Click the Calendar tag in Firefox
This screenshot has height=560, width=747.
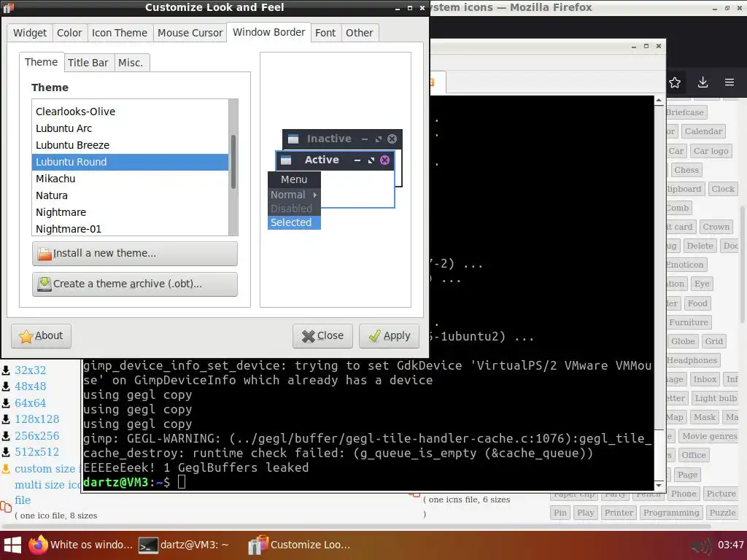pyautogui.click(x=703, y=131)
